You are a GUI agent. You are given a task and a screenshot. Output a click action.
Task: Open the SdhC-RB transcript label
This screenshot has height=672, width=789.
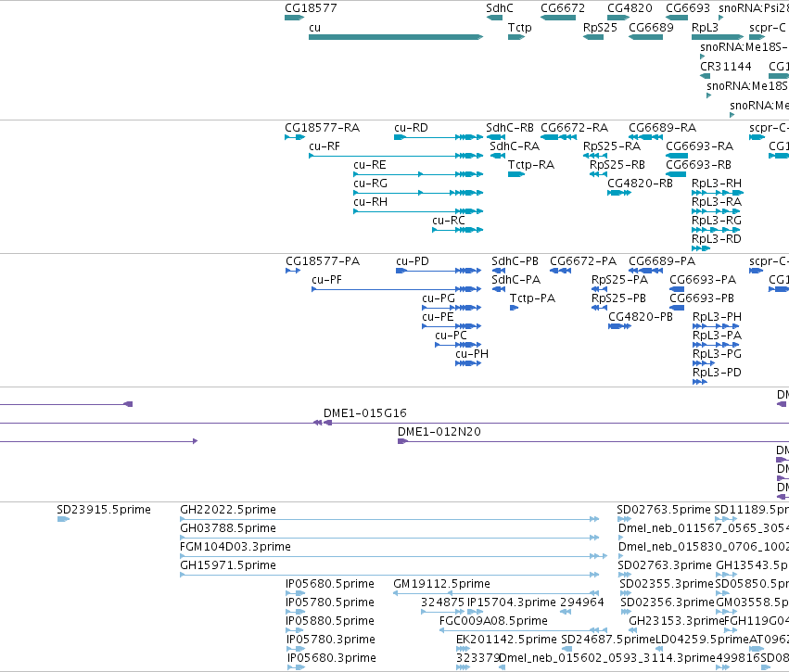510,128
